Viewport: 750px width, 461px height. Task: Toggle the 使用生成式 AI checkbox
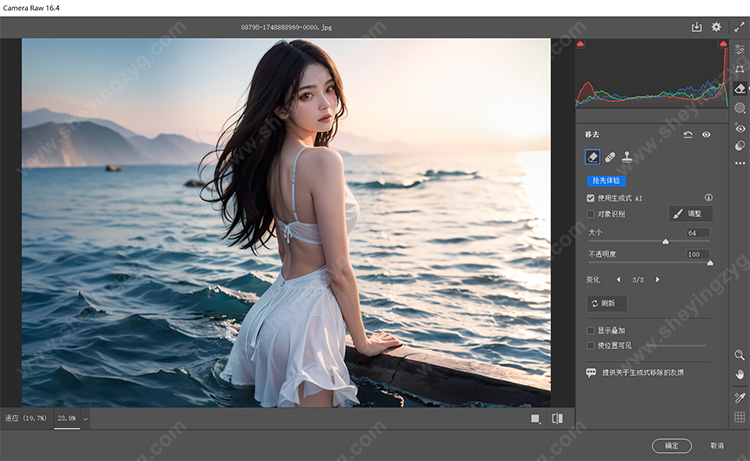click(x=590, y=198)
